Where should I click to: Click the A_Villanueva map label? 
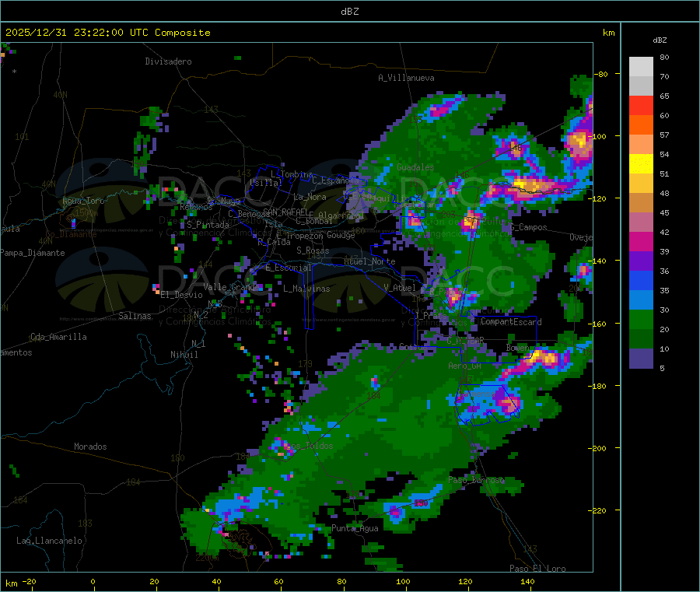click(x=406, y=78)
